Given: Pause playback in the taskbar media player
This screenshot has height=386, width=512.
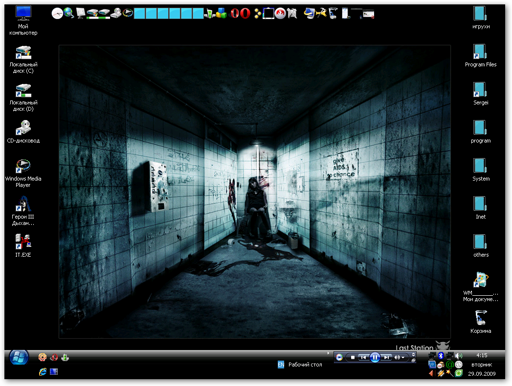Looking at the screenshot, I should point(375,358).
